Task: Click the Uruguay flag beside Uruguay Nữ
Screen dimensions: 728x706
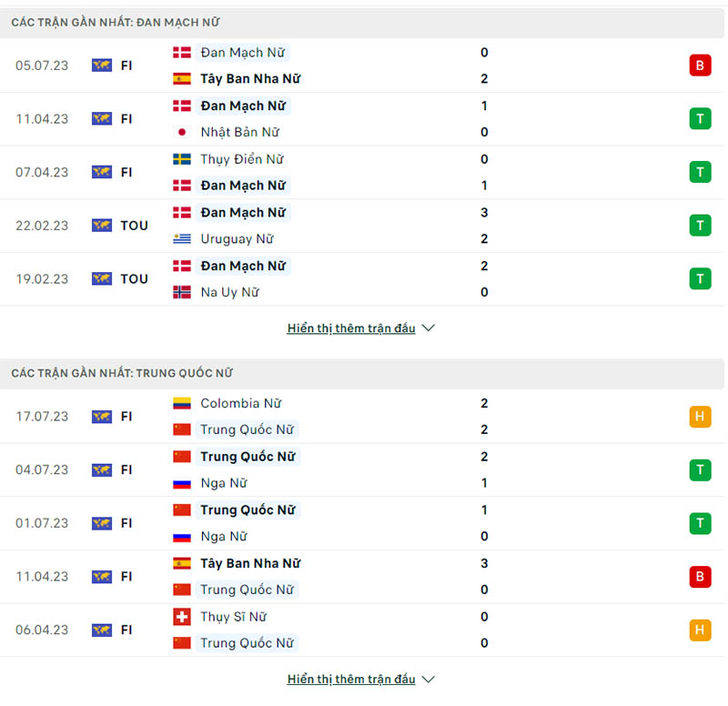Action: [x=182, y=239]
